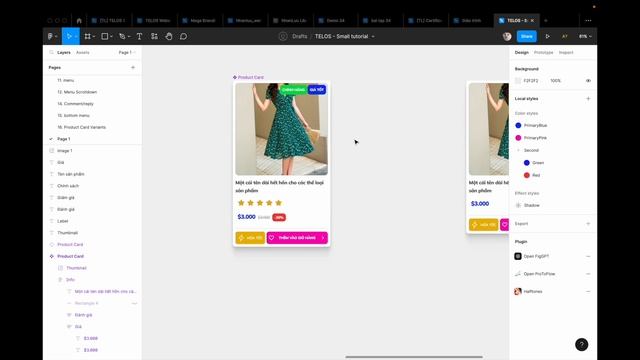Select the Pen tool
Image resolution: width=640 pixels, height=360 pixels.
coord(122,36)
